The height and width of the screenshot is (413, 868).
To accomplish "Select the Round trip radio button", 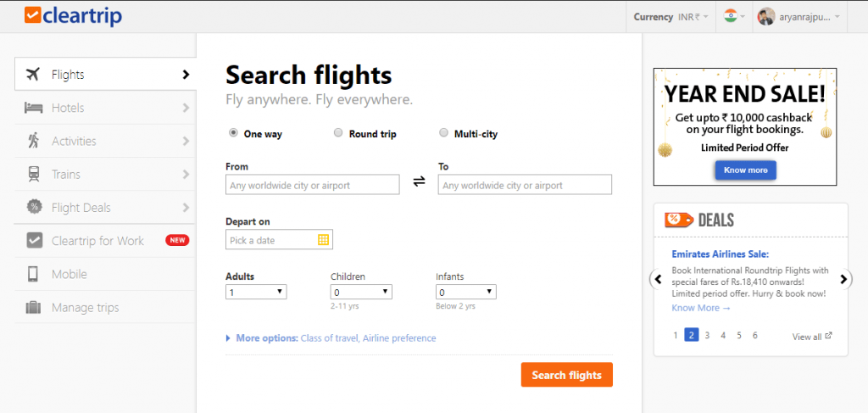I will click(338, 133).
